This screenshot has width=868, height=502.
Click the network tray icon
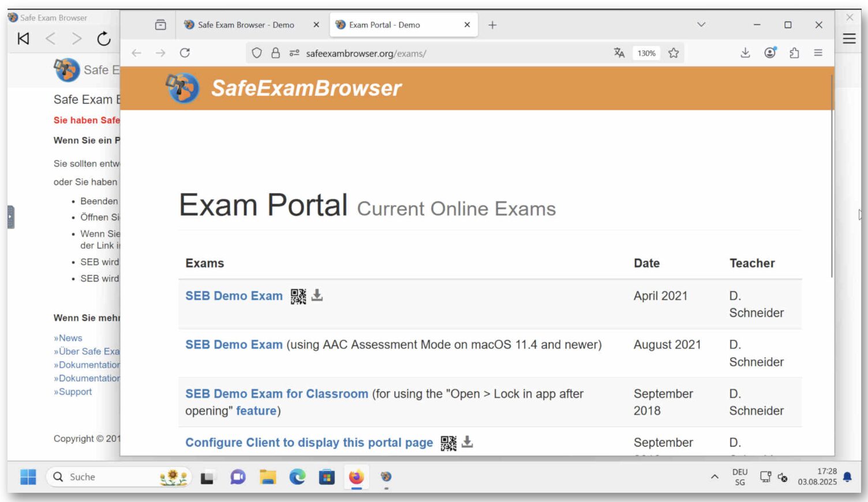(765, 477)
